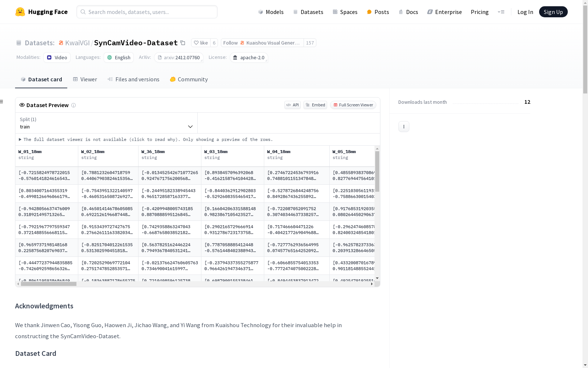Go to Spaces in the top navigation

[345, 12]
